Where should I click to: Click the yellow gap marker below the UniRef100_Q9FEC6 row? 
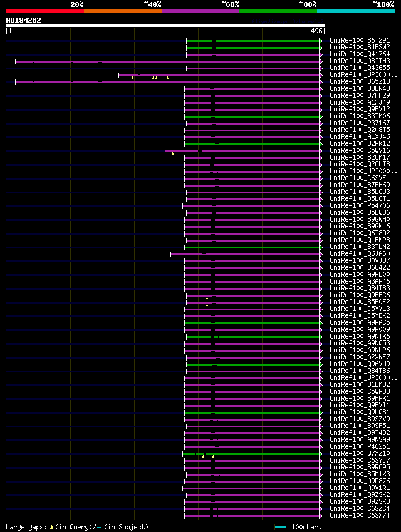click(207, 298)
